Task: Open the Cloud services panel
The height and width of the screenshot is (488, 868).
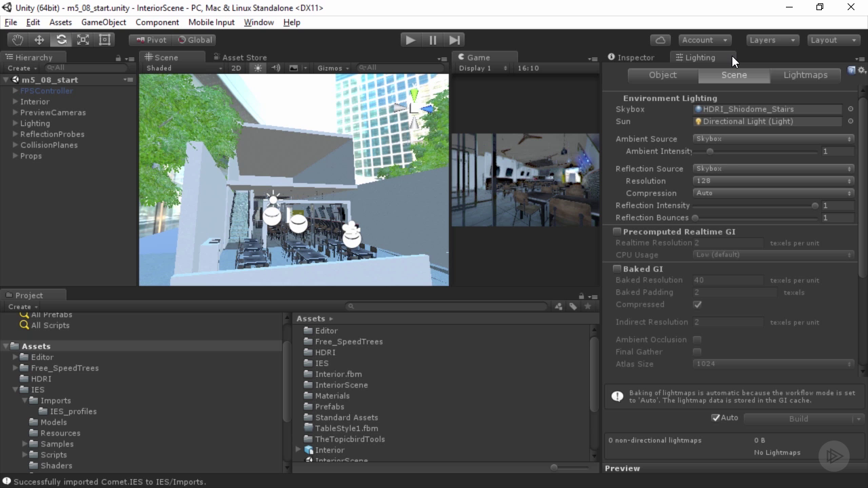Action: pyautogui.click(x=660, y=40)
